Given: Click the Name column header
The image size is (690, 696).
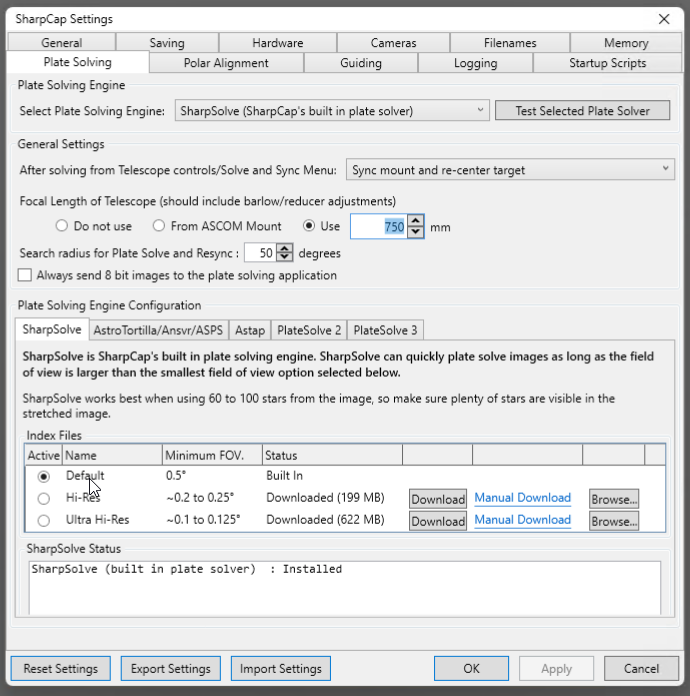Looking at the screenshot, I should [x=112, y=455].
